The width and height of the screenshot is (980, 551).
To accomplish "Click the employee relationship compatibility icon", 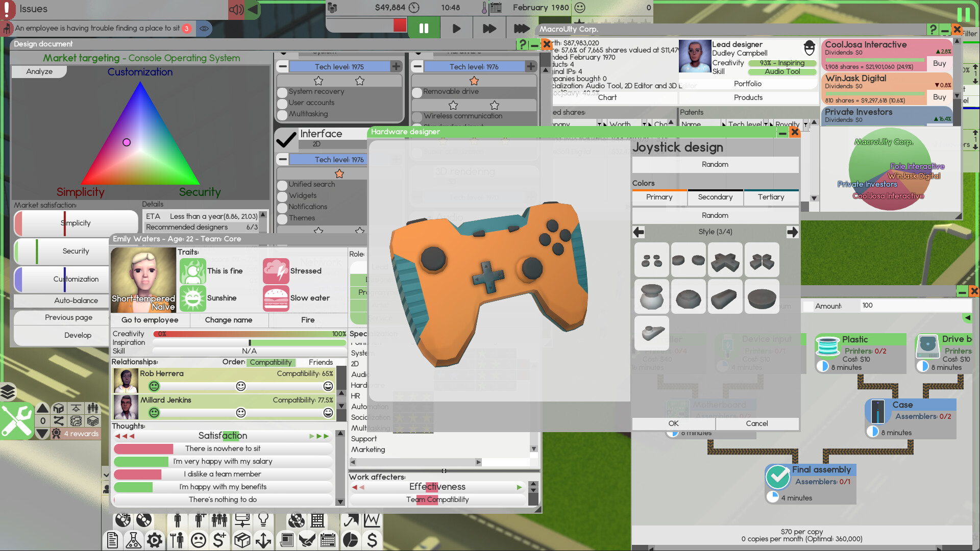I will pyautogui.click(x=269, y=363).
